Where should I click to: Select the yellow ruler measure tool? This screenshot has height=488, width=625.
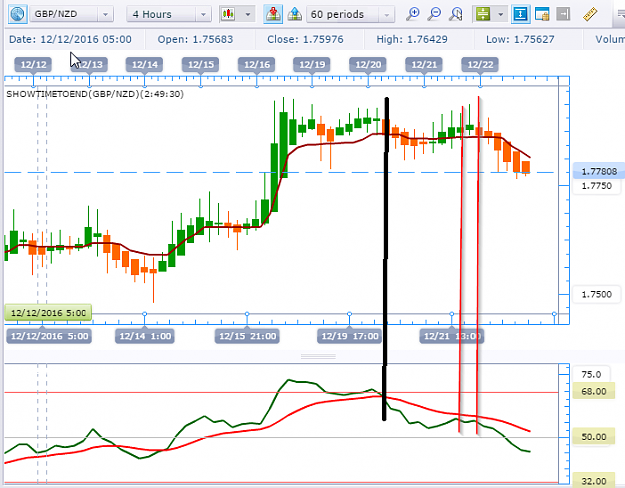click(x=590, y=14)
